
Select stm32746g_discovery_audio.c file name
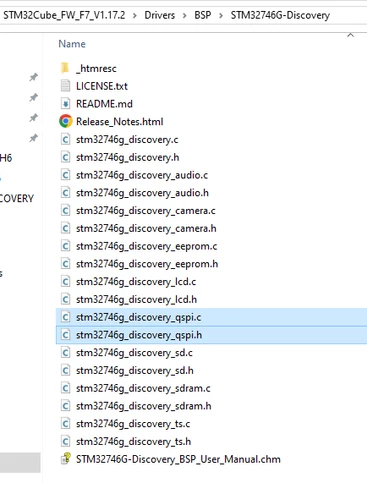142,175
